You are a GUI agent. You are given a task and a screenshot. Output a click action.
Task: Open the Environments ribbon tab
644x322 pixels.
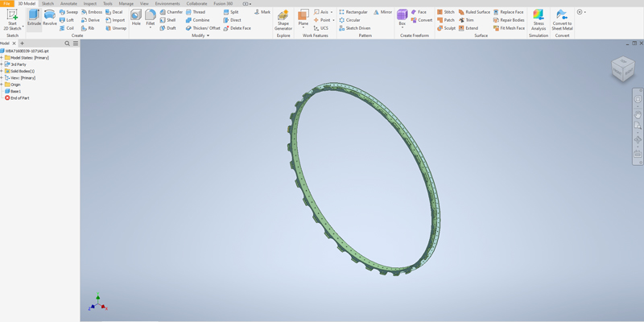click(x=167, y=4)
